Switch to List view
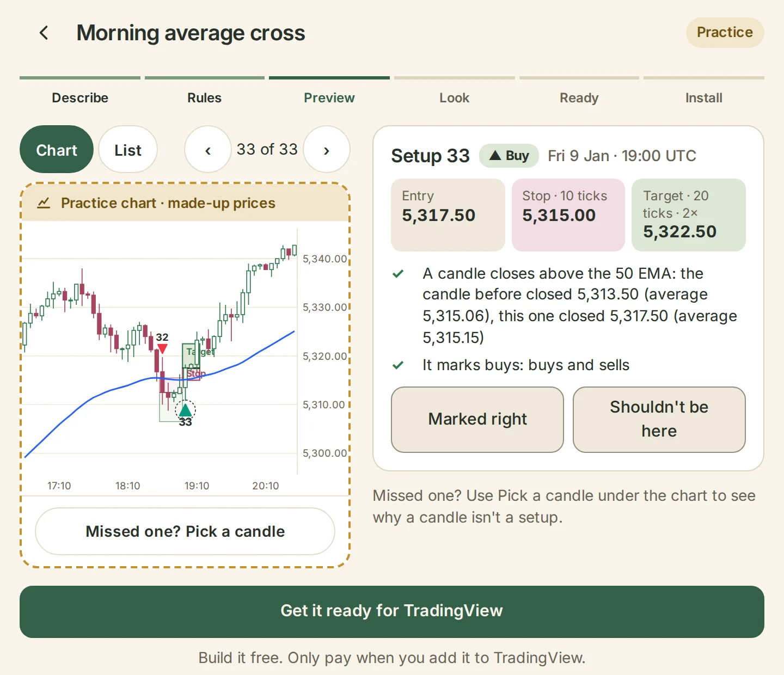Image resolution: width=784 pixels, height=675 pixels. pos(128,150)
